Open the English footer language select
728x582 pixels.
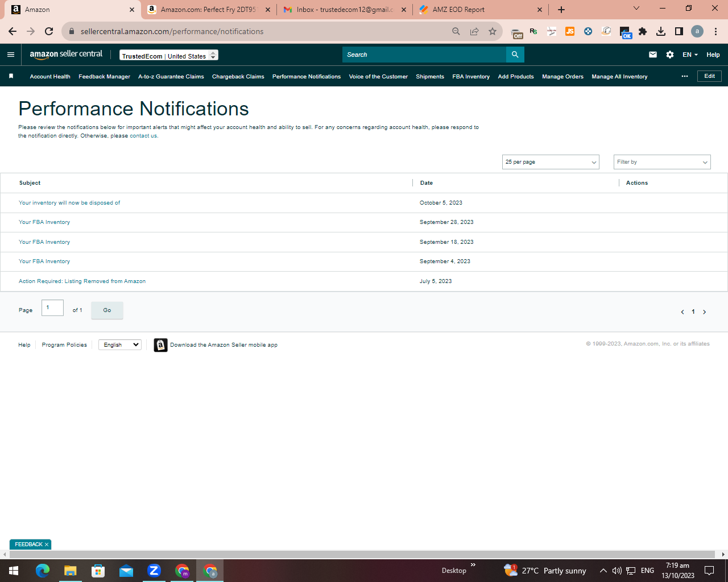(x=120, y=344)
